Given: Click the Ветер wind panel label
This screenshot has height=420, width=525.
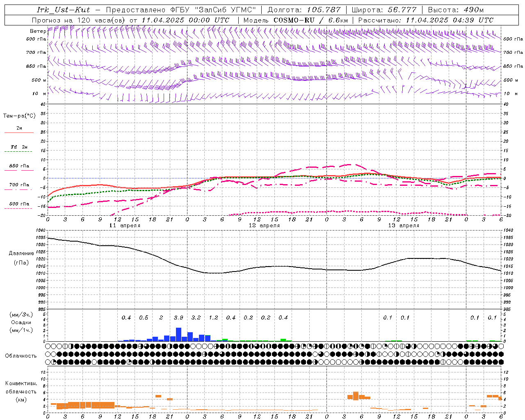Looking at the screenshot, I should coord(38,31).
